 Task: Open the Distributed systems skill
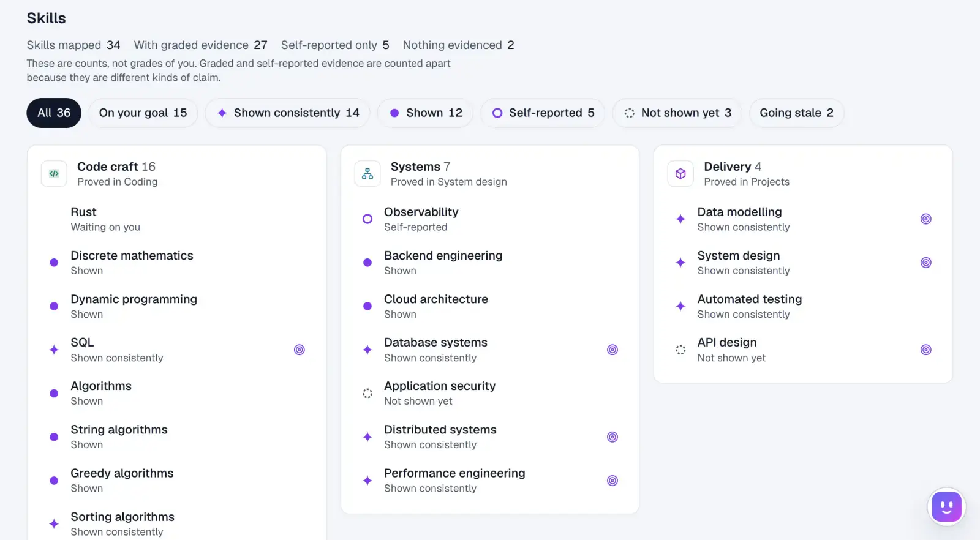point(490,437)
